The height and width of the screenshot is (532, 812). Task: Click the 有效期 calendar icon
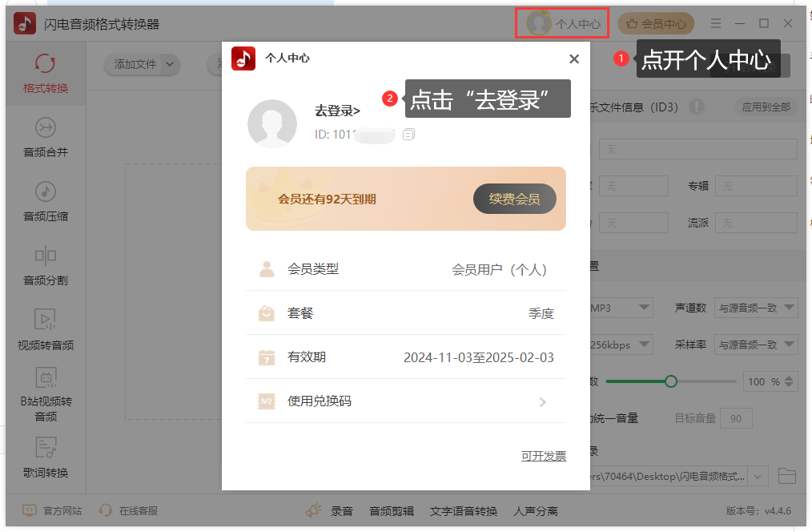tap(267, 357)
